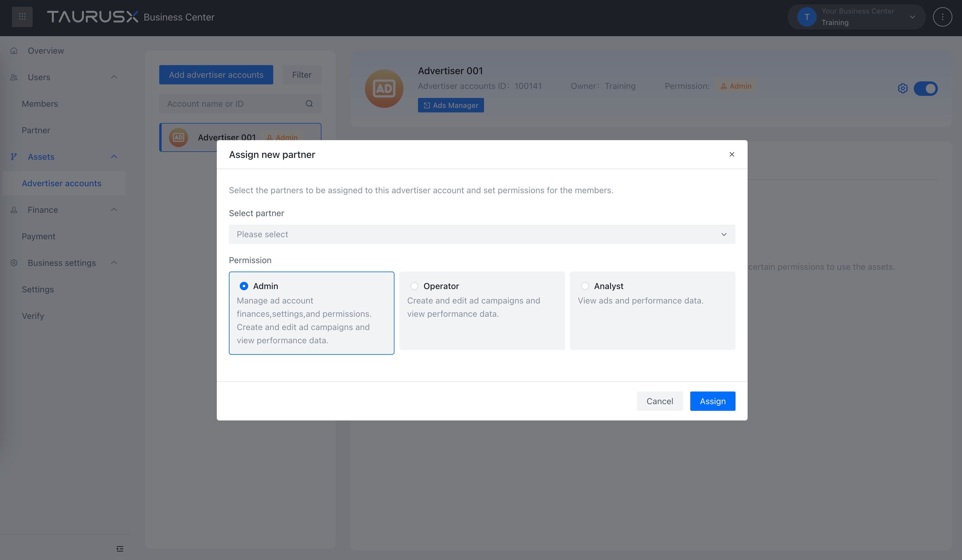Click the Operator permission description text

pyautogui.click(x=473, y=307)
